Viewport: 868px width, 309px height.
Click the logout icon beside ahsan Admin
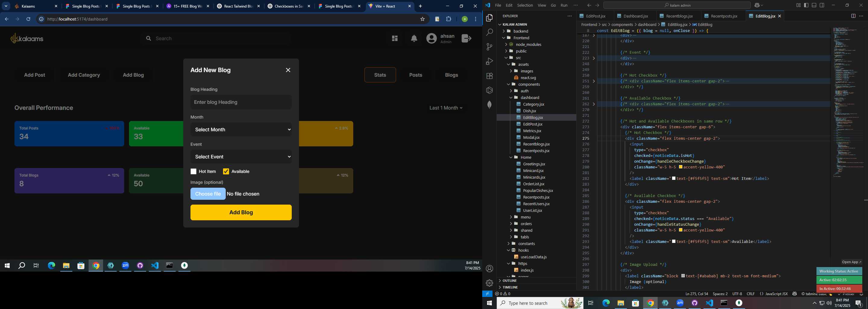click(466, 38)
